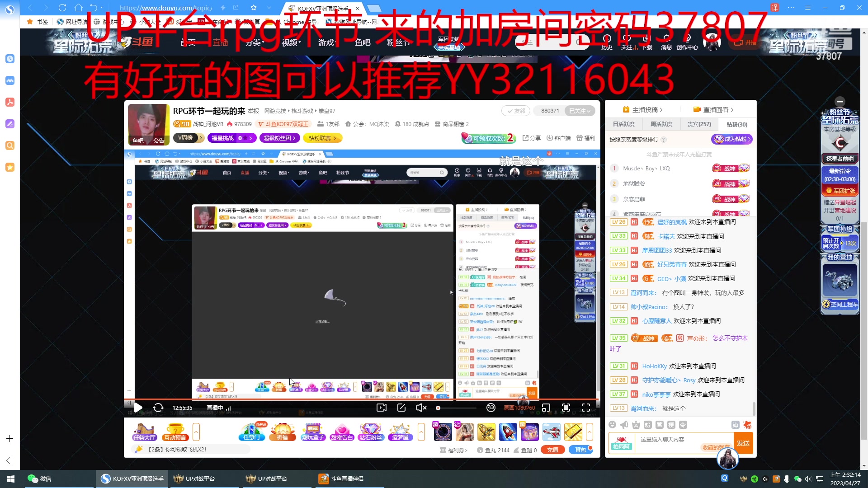This screenshot has height=488, width=868.
Task: Send the red airplane gift
Action: pyautogui.click(x=551, y=432)
